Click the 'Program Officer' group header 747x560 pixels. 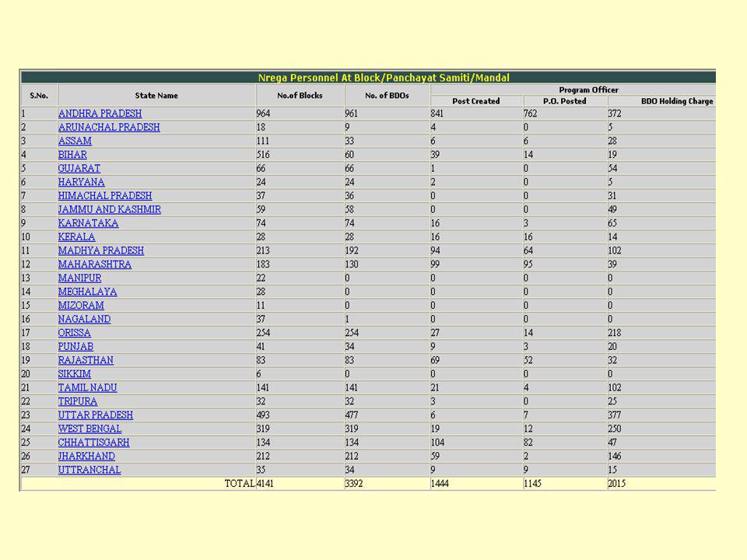click(588, 90)
